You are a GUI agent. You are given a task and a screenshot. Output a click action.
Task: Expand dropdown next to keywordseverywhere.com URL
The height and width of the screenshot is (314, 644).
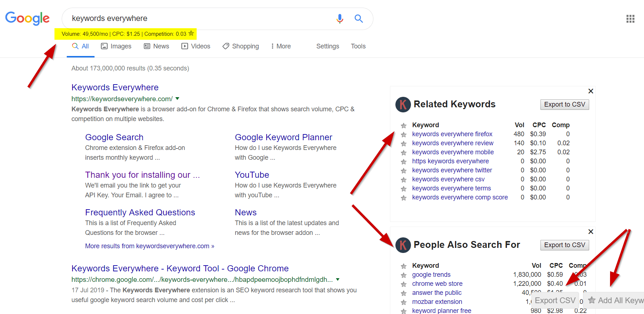coord(177,99)
